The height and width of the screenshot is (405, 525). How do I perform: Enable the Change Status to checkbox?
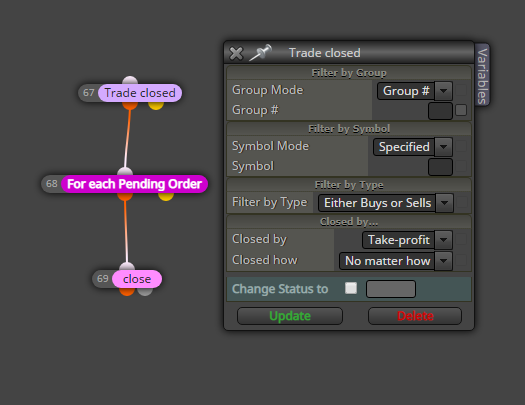[x=351, y=288]
